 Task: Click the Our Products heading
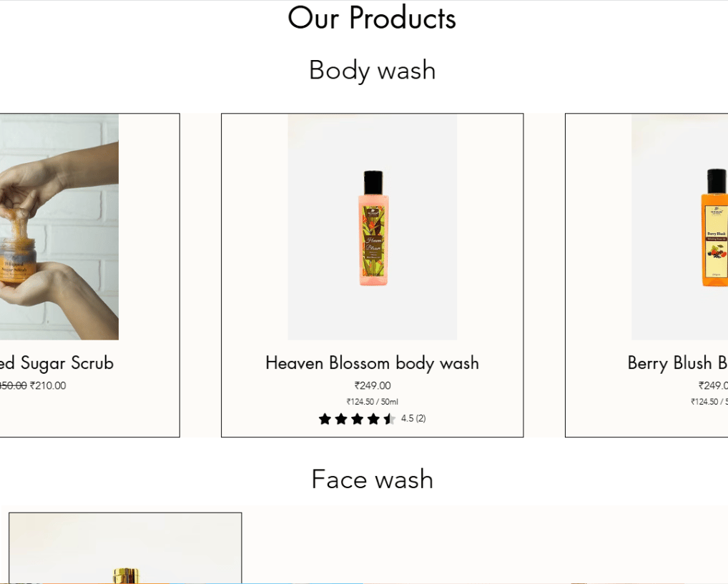coord(372,19)
